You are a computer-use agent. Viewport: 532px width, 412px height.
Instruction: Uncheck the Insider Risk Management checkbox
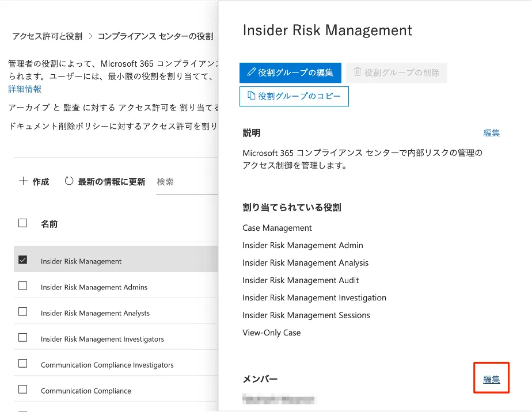23,260
